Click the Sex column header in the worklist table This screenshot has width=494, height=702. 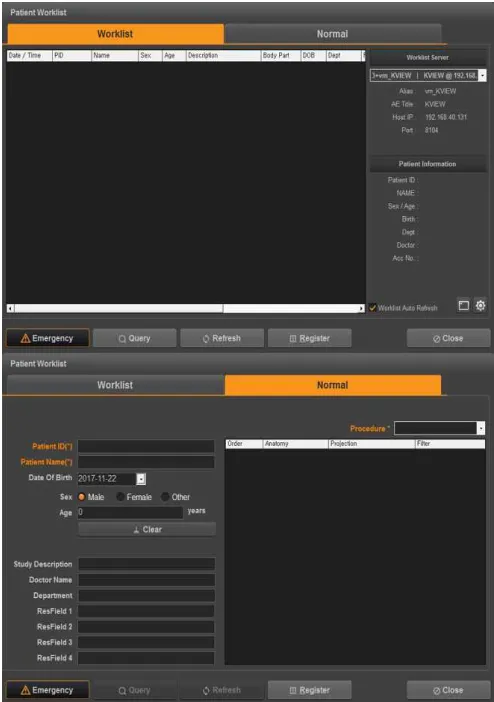point(150,56)
